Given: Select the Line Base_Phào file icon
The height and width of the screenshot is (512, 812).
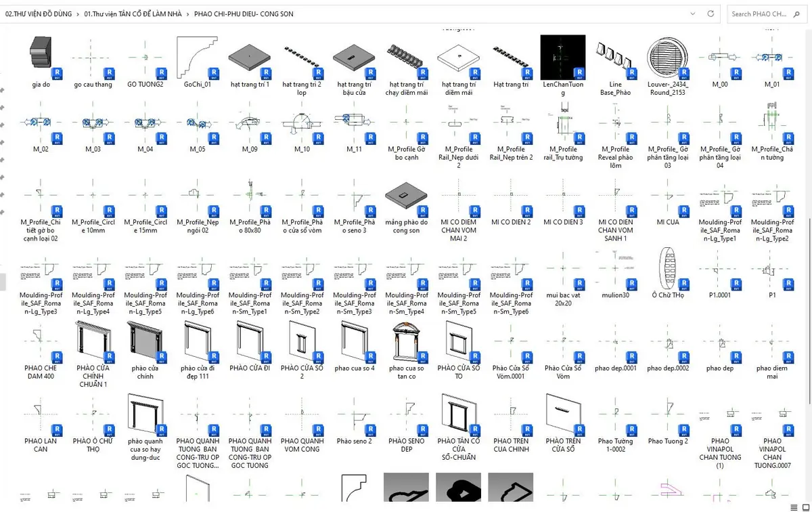Looking at the screenshot, I should click(615, 58).
